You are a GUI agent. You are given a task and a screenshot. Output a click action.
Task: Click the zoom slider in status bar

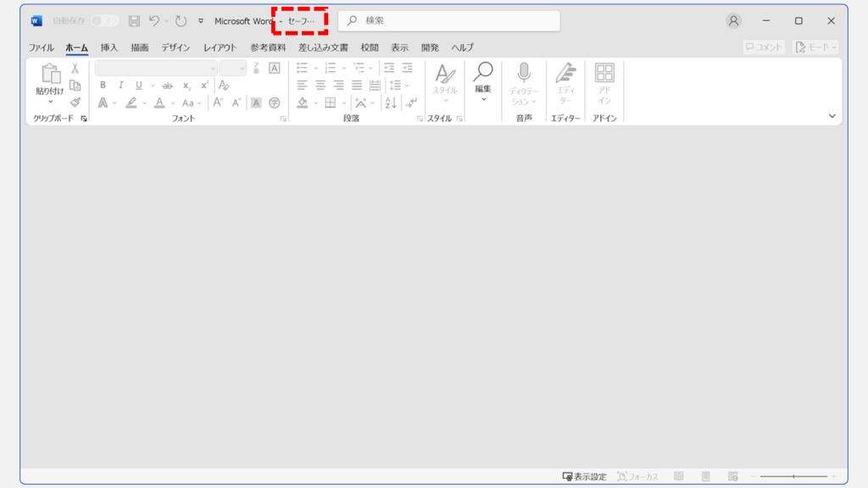[793, 476]
